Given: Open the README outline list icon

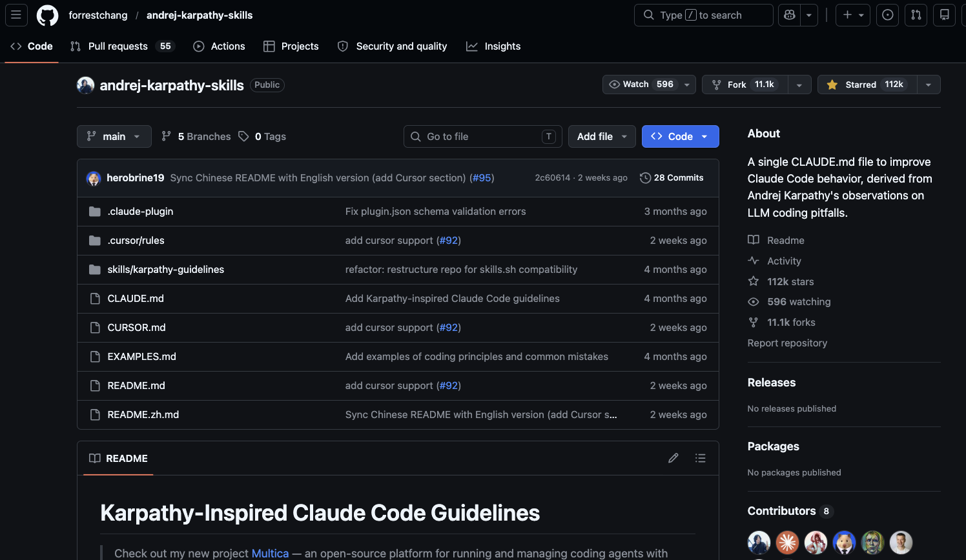Looking at the screenshot, I should click(701, 458).
